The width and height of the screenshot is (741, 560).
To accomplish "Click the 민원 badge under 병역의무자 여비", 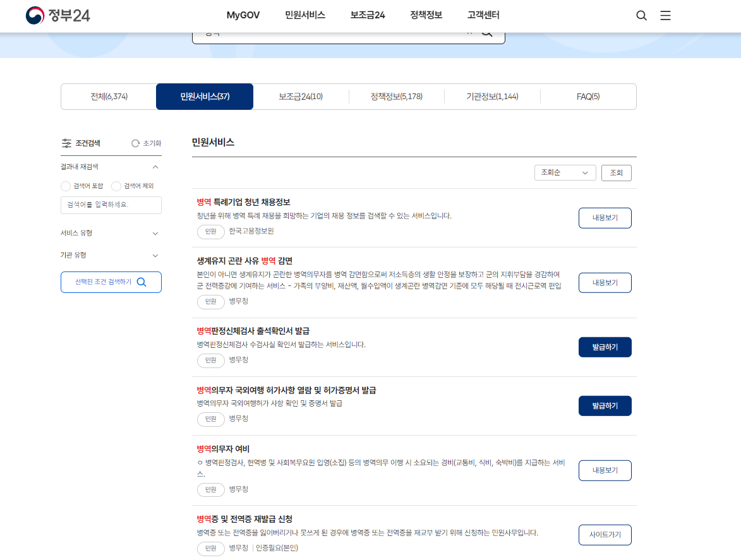I will pyautogui.click(x=210, y=490).
